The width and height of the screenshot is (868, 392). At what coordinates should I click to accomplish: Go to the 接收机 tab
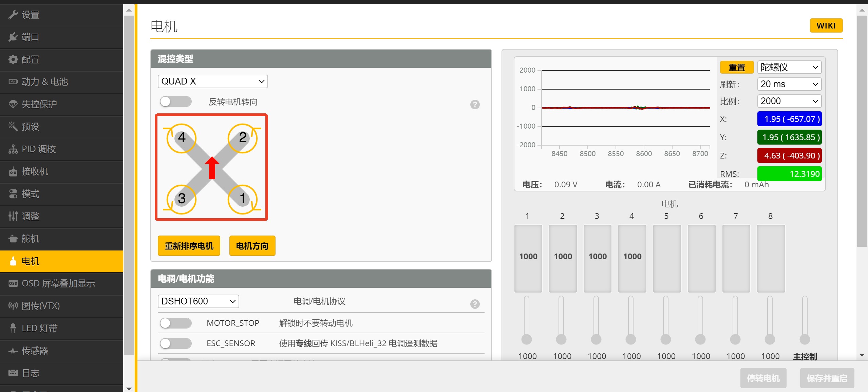(x=35, y=171)
